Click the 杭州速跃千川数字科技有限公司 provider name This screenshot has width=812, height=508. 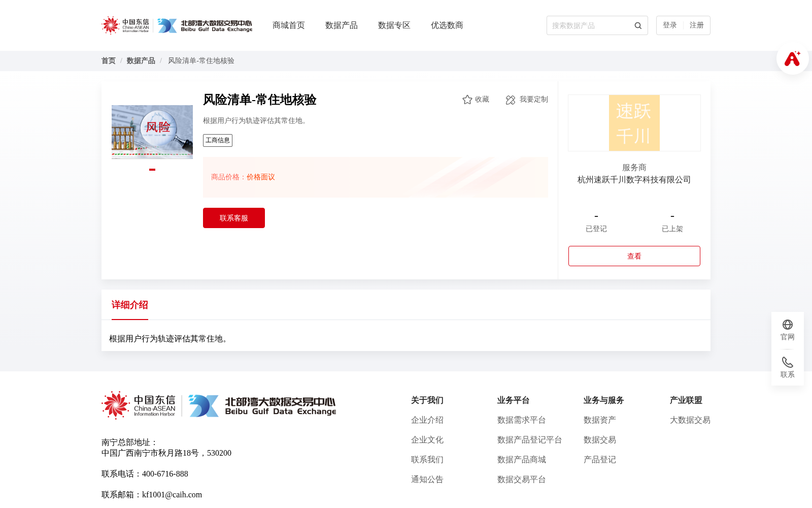[x=634, y=180]
